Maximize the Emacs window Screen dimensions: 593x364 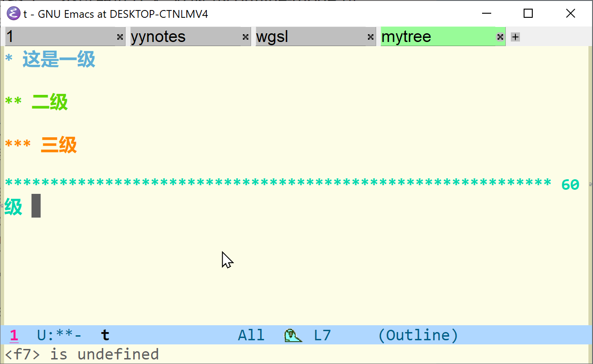(x=528, y=14)
